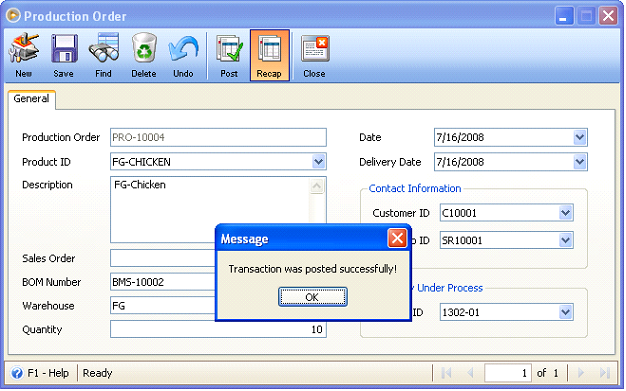Click the Warehouse field showing FG
Screen dimensions: 626x391
click(163, 306)
